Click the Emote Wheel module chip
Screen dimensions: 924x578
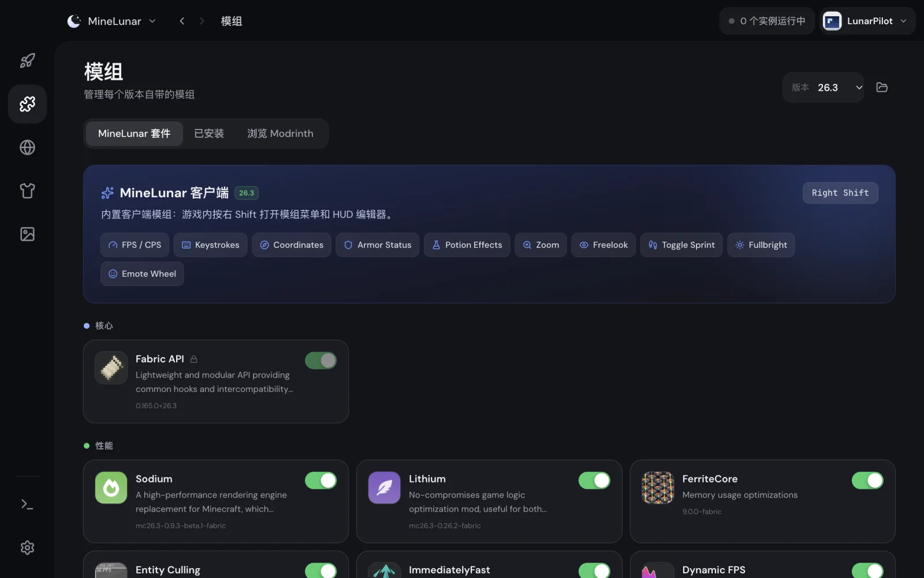click(142, 274)
